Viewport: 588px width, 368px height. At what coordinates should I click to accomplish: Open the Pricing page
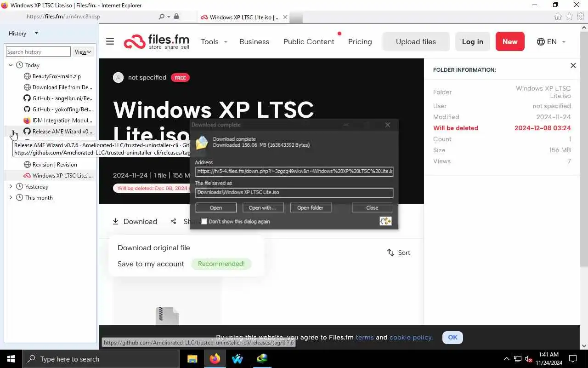tap(360, 41)
